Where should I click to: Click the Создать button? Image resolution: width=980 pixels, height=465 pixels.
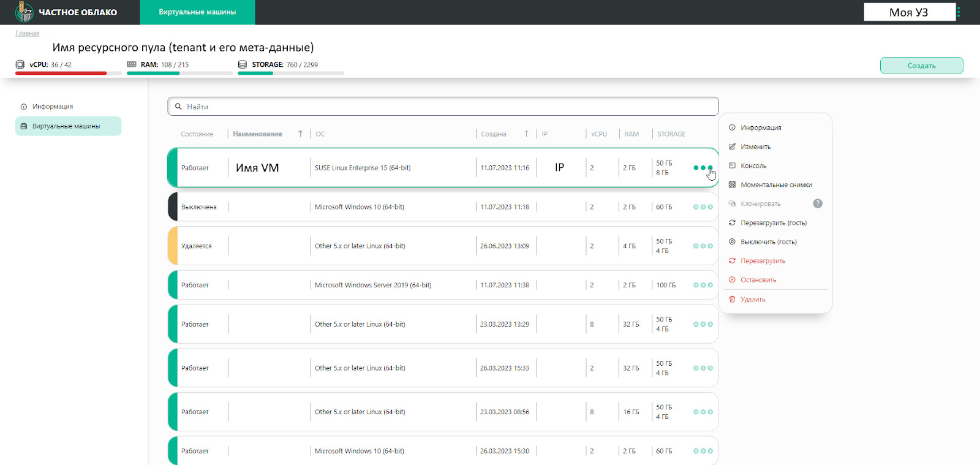[x=921, y=66]
